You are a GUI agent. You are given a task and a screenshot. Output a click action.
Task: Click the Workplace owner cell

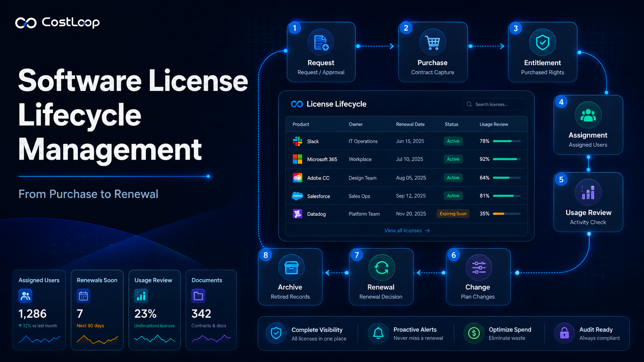point(360,159)
